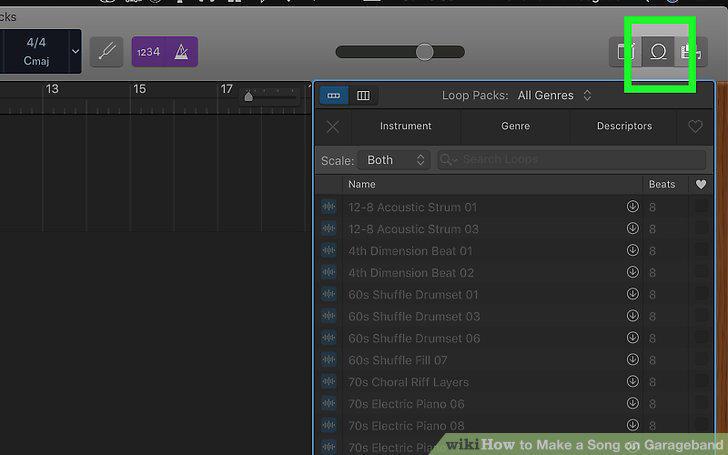The width and height of the screenshot is (728, 455).
Task: Download 70s Choral Riff Layers loop
Action: click(x=632, y=381)
